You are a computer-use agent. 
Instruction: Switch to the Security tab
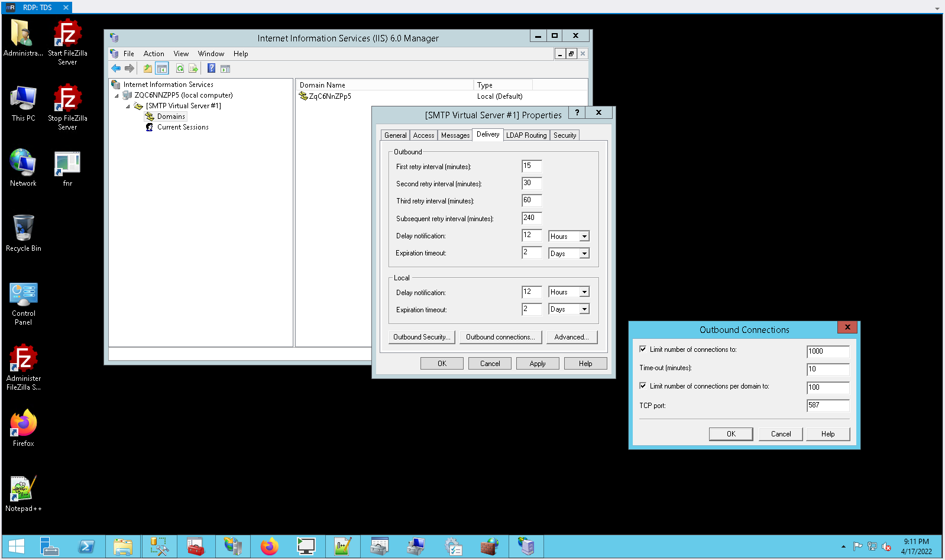click(x=565, y=135)
